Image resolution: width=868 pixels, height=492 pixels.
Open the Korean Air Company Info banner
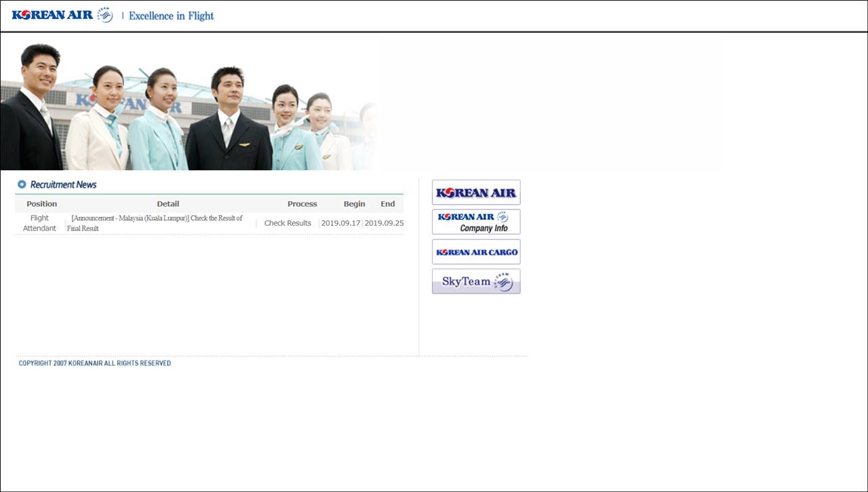476,222
